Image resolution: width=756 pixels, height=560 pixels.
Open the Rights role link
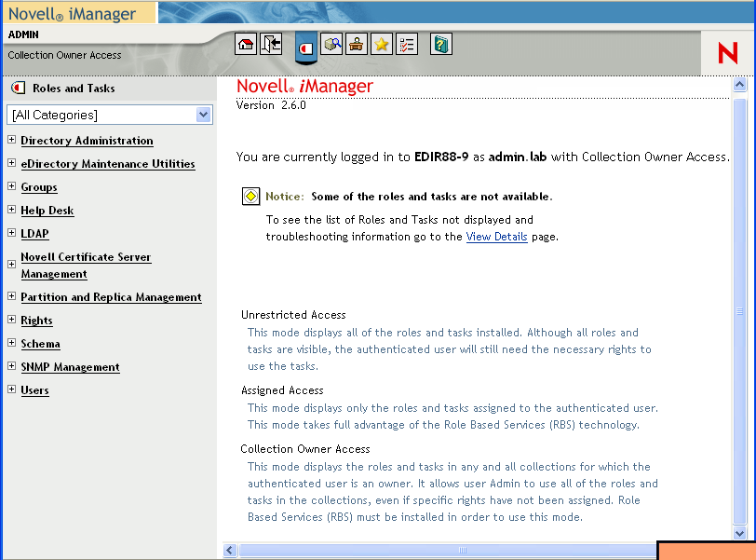tap(36, 321)
